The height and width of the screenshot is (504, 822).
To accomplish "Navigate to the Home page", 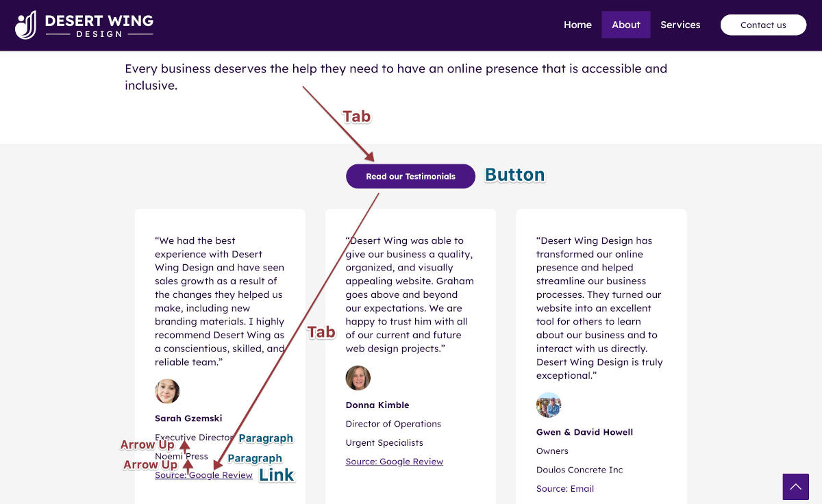I will [x=577, y=25].
